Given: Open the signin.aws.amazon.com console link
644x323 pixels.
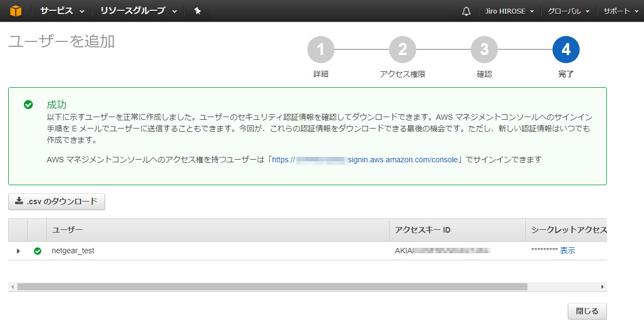Looking at the screenshot, I should click(x=364, y=160).
